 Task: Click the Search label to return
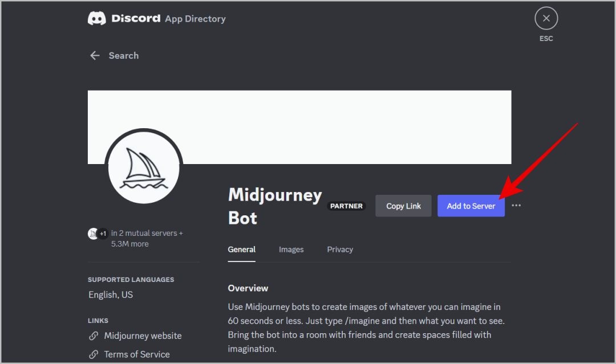[123, 55]
